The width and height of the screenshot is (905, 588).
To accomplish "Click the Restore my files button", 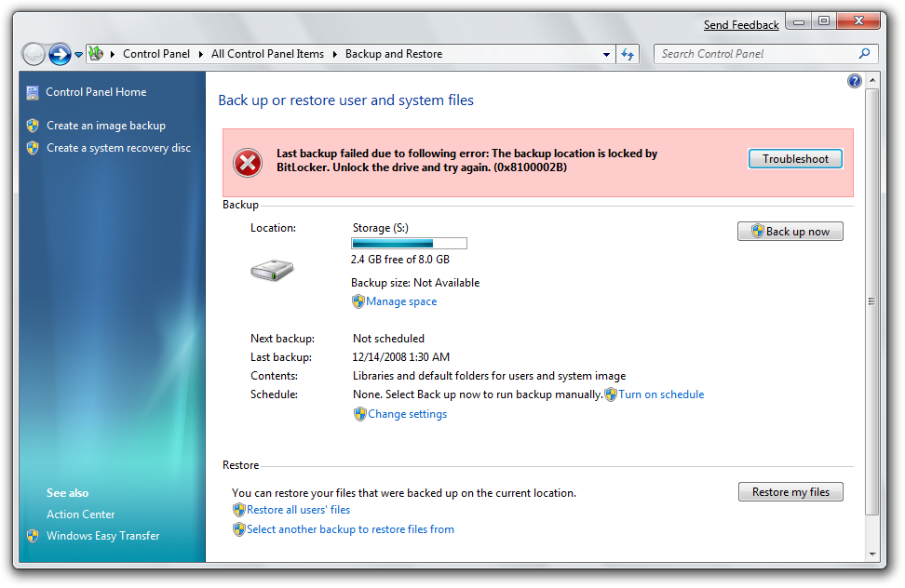I will 790,492.
